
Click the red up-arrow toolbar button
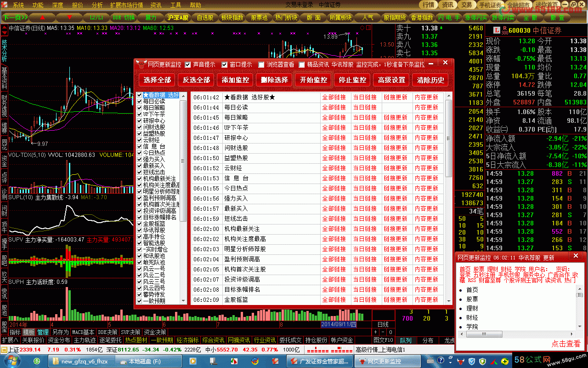(43, 17)
